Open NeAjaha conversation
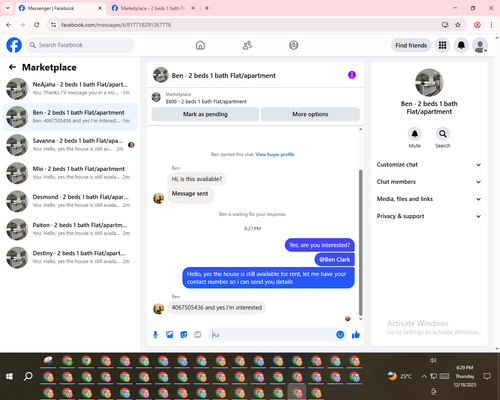This screenshot has height=400, width=500. click(70, 89)
